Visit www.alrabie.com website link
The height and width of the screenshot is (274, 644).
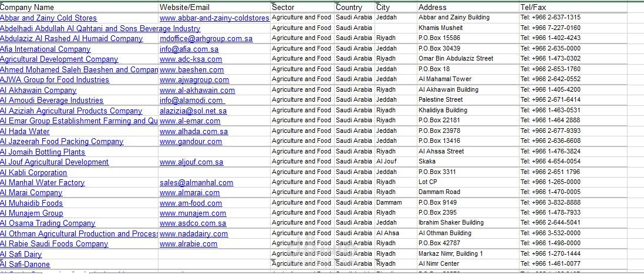coord(188,244)
